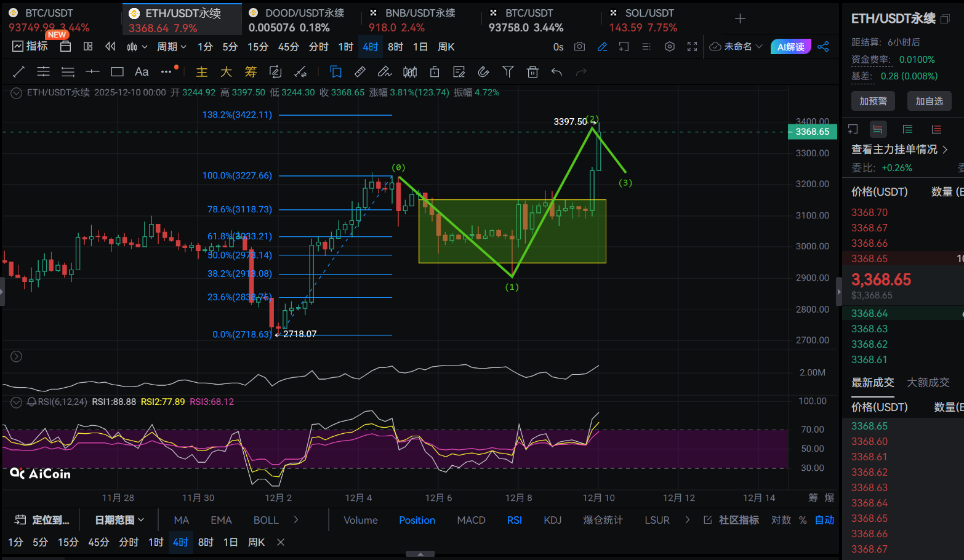Delete drawings with the trash icon

532,72
